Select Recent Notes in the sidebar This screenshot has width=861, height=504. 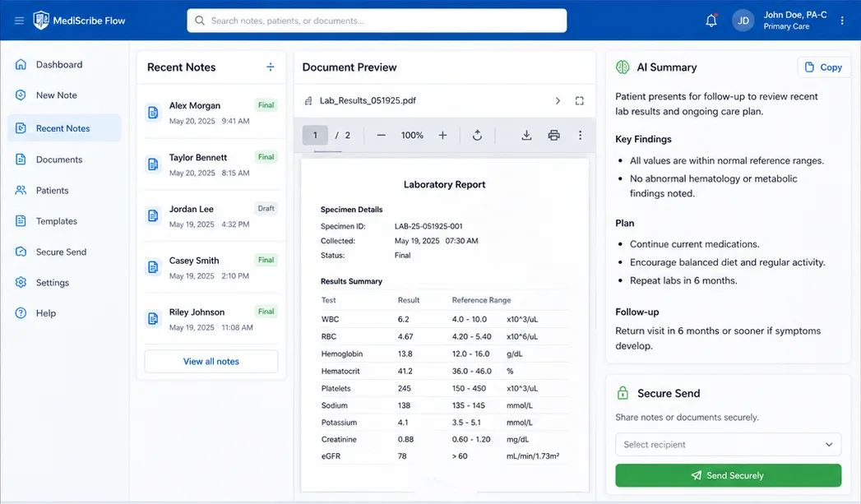tap(64, 128)
